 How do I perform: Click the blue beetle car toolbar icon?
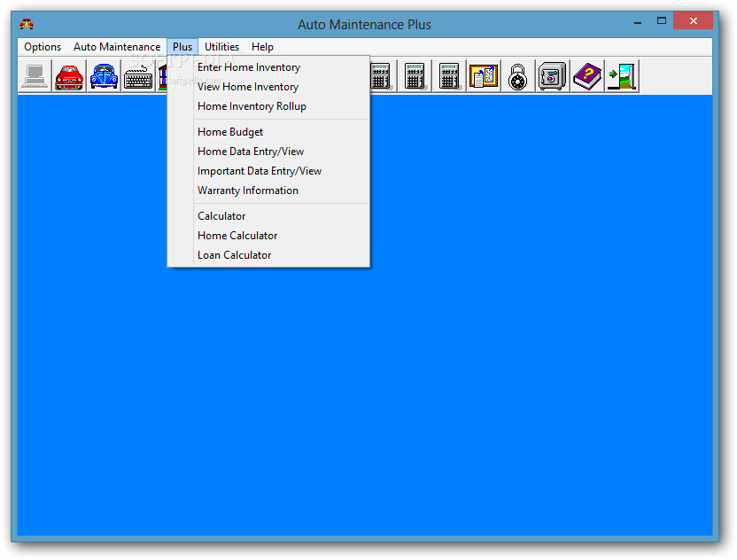click(104, 75)
